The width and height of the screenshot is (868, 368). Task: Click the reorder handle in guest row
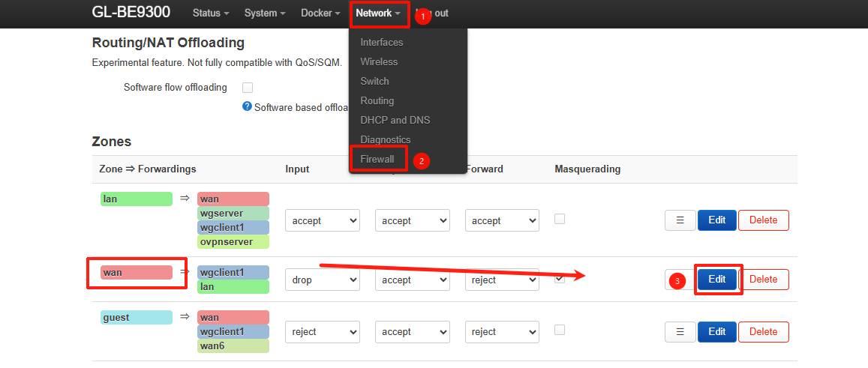tap(680, 332)
